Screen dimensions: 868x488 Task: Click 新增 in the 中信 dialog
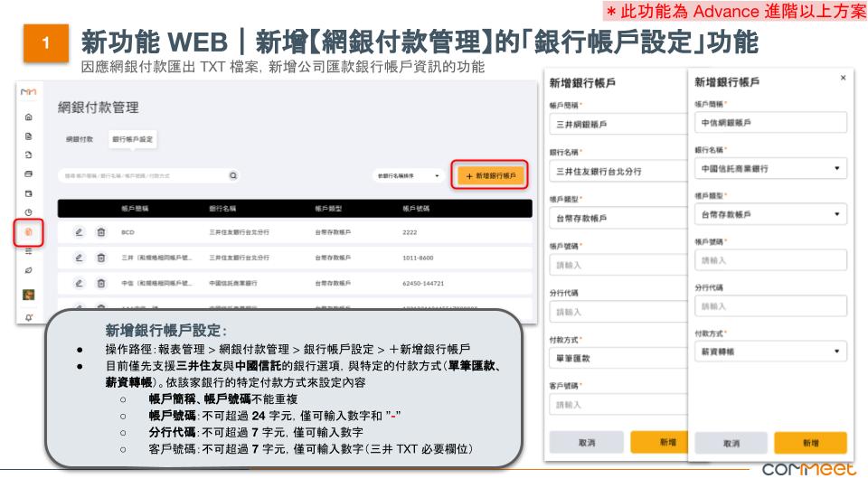click(810, 443)
